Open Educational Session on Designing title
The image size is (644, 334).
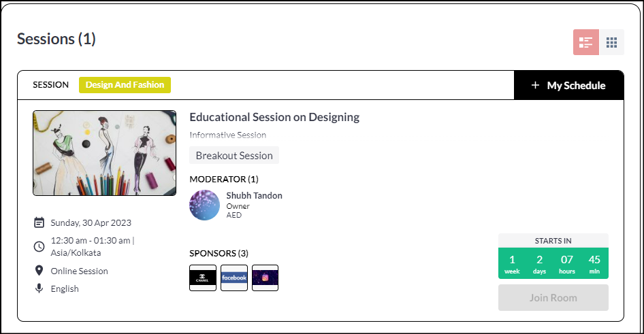tap(274, 117)
